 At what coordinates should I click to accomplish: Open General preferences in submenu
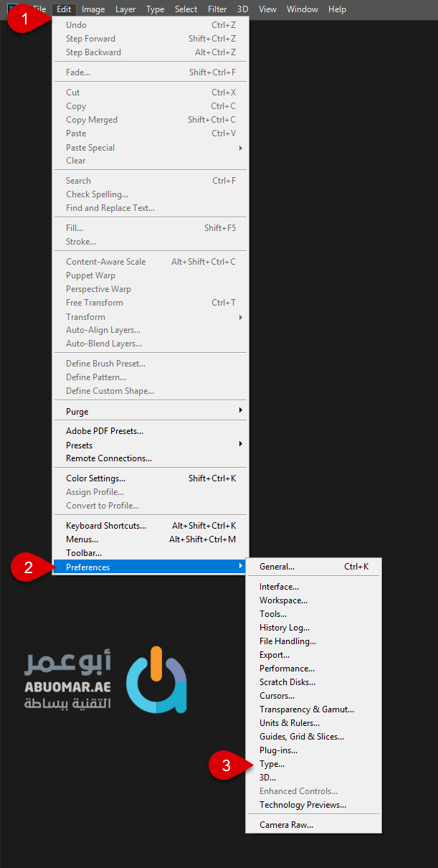click(277, 567)
